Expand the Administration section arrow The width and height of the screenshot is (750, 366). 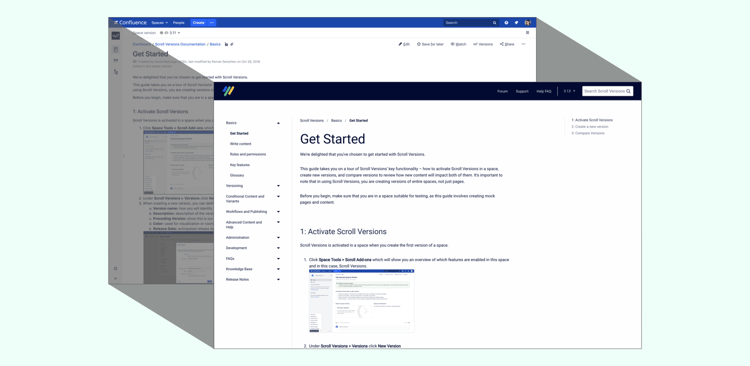pos(278,237)
